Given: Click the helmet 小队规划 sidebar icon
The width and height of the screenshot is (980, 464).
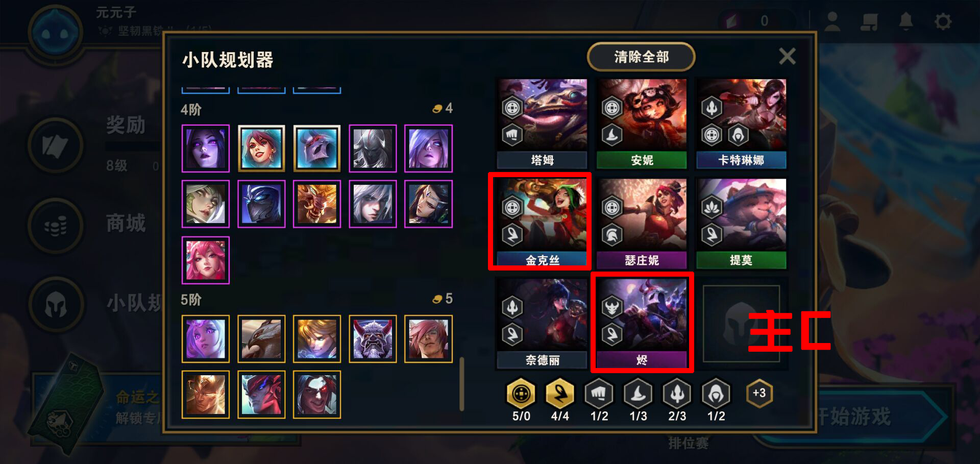Looking at the screenshot, I should (x=56, y=304).
